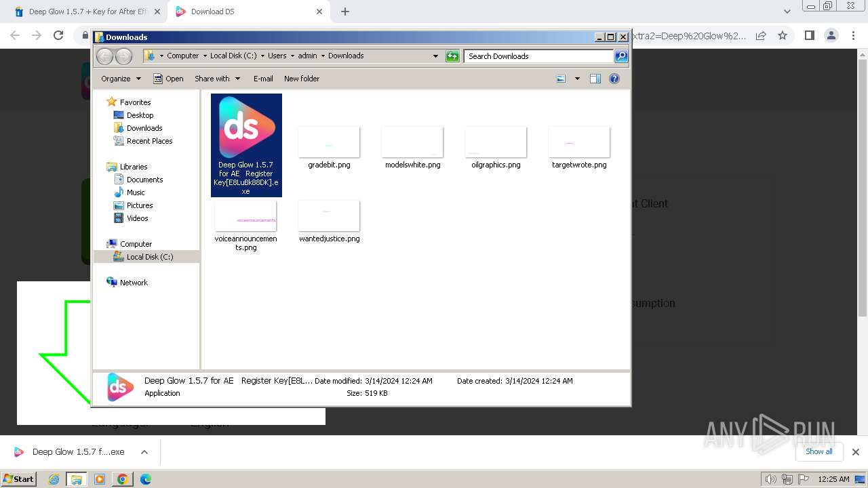Switch to Download DS browser tab

point(248,12)
